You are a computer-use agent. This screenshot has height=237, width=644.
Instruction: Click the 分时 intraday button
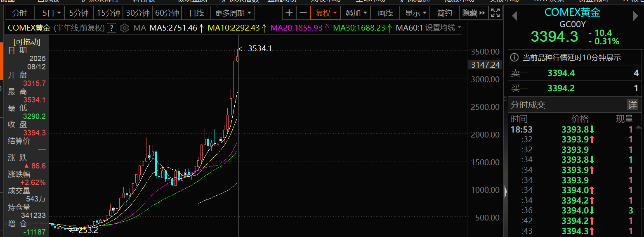(19, 13)
